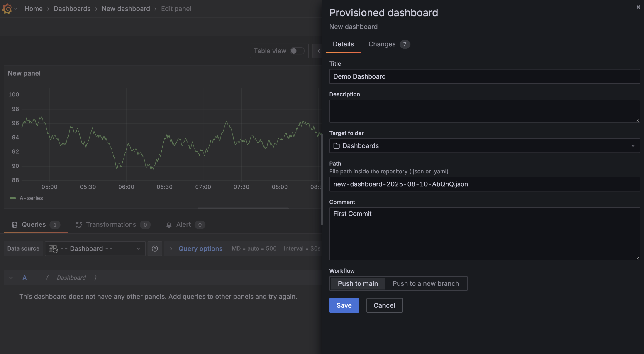Click the Dashboard data source icon
The image size is (644, 354).
(x=53, y=249)
